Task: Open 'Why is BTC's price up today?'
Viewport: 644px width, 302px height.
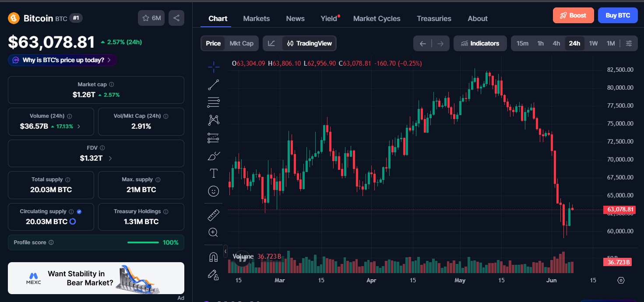Action: 62,60
